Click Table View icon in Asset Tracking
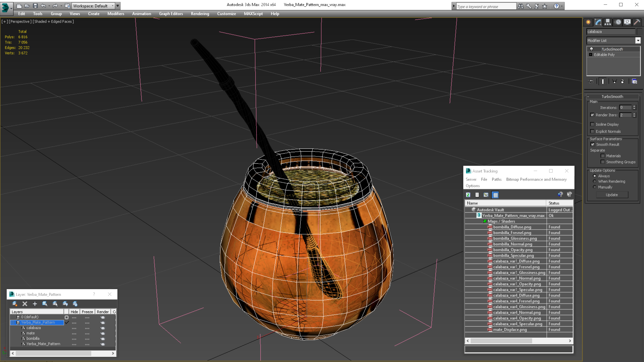This screenshot has height=362, width=644. point(495,195)
